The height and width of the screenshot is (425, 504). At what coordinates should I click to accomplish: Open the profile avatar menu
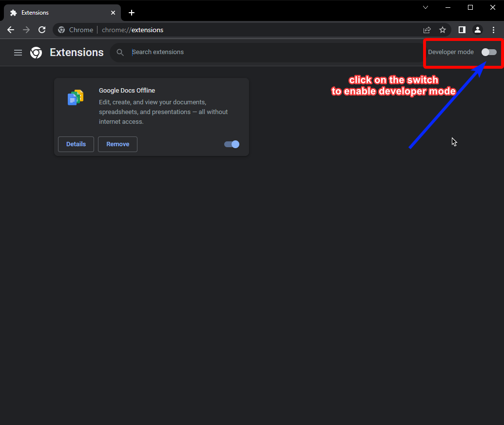[x=478, y=30]
